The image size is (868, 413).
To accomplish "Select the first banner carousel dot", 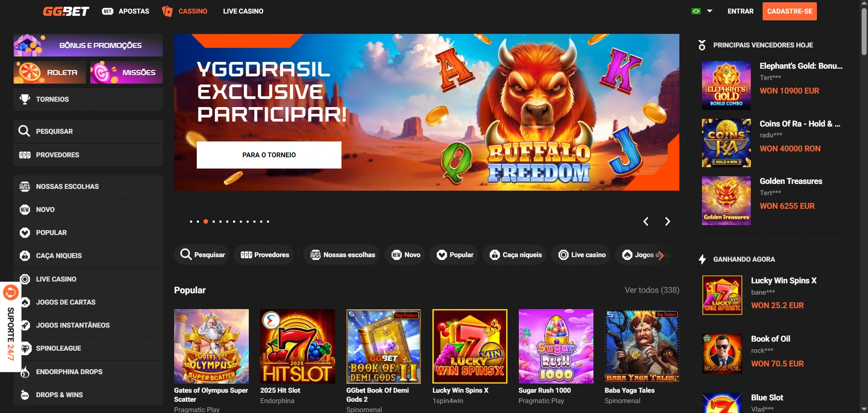I will [x=191, y=221].
